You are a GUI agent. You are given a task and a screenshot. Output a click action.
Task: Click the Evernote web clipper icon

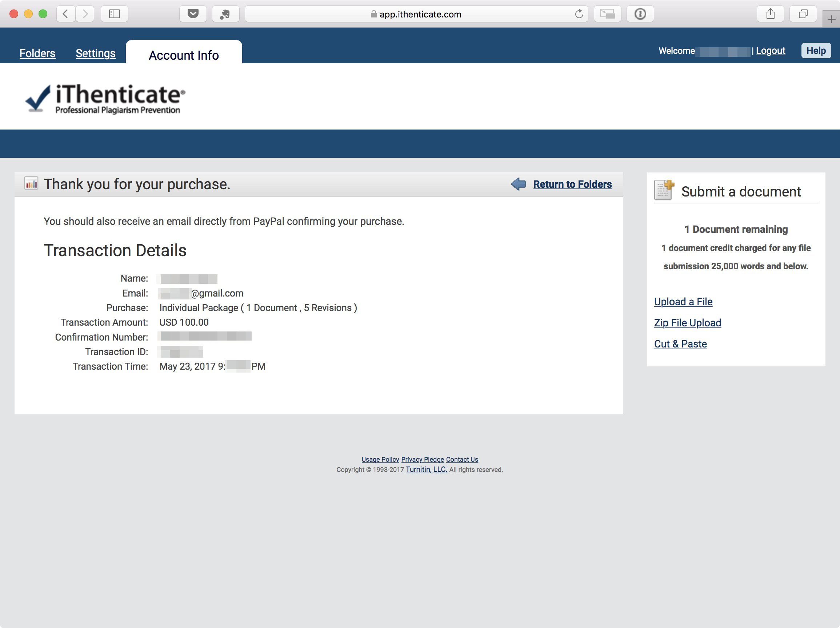[x=225, y=14]
